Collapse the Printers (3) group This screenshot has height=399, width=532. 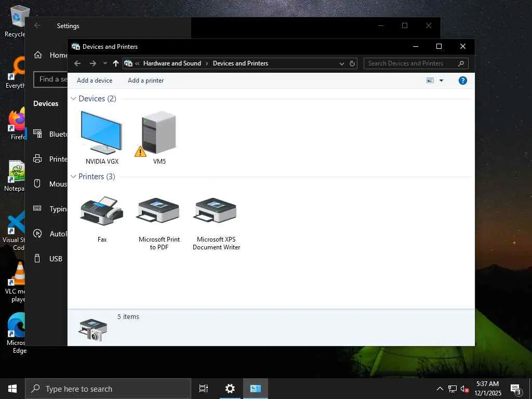click(74, 177)
